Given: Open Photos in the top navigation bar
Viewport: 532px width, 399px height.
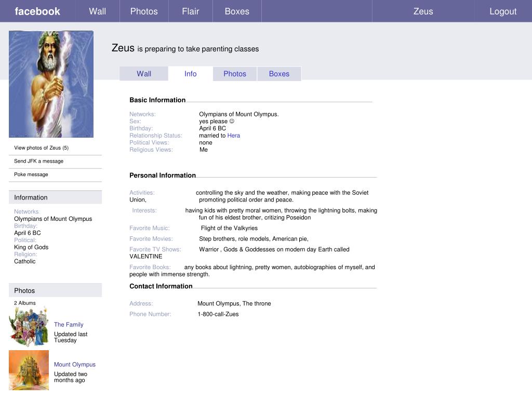Looking at the screenshot, I should coord(144,11).
